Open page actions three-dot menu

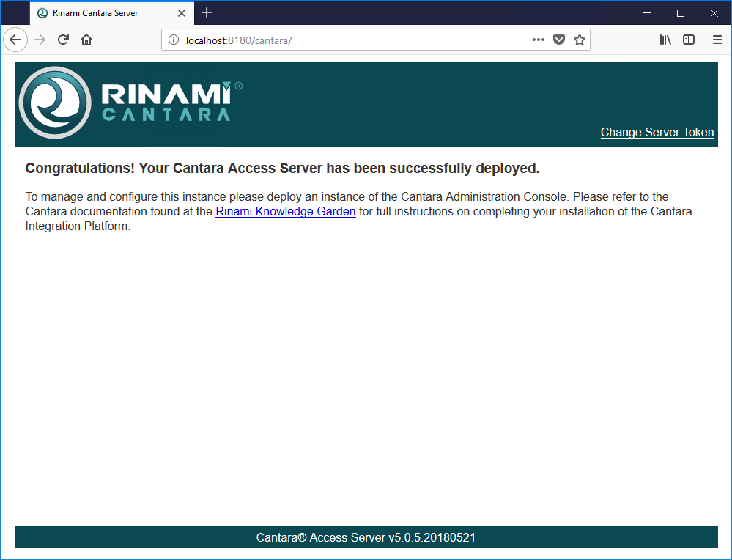pyautogui.click(x=538, y=40)
